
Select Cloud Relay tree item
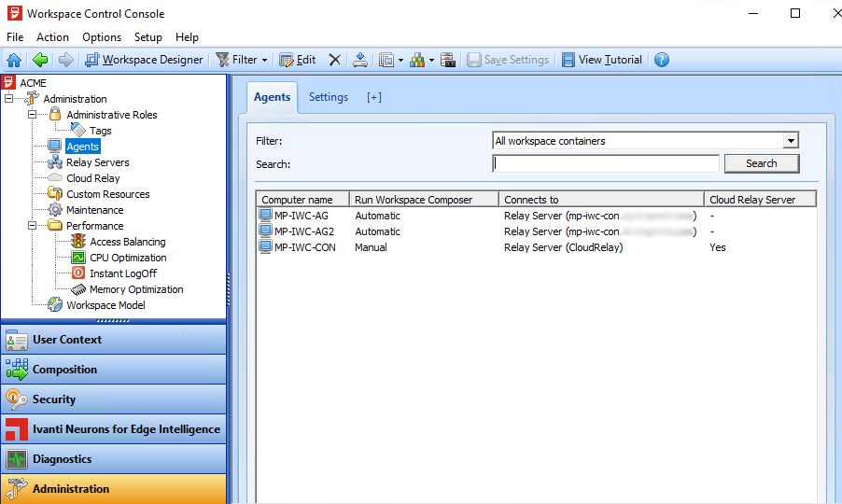[x=93, y=178]
